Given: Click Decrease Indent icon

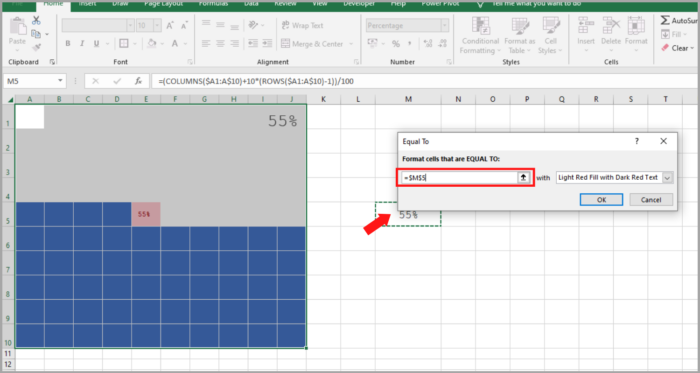Looking at the screenshot, I should 253,43.
